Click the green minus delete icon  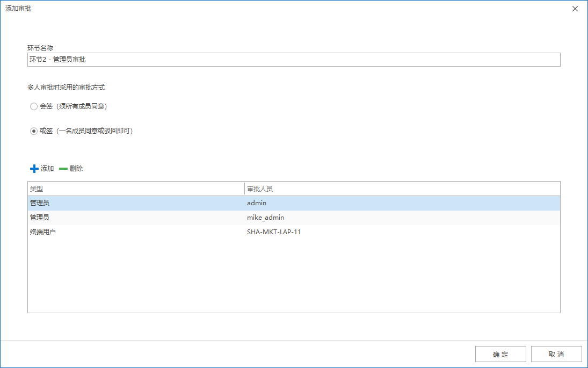pyautogui.click(x=63, y=169)
